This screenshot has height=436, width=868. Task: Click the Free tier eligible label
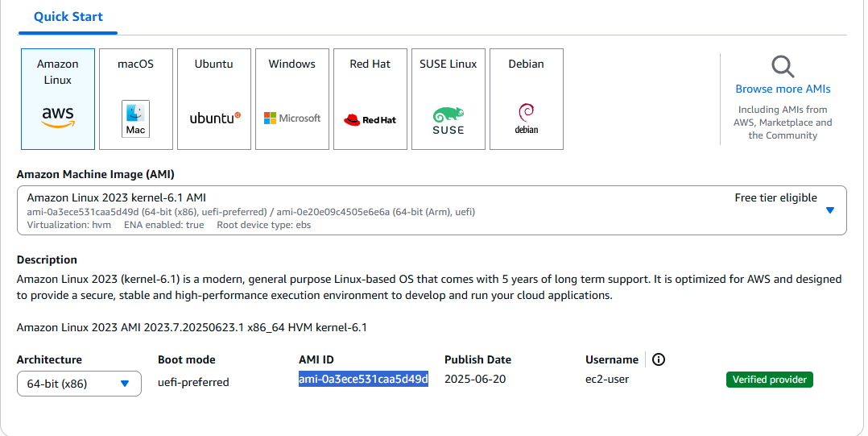(x=775, y=197)
